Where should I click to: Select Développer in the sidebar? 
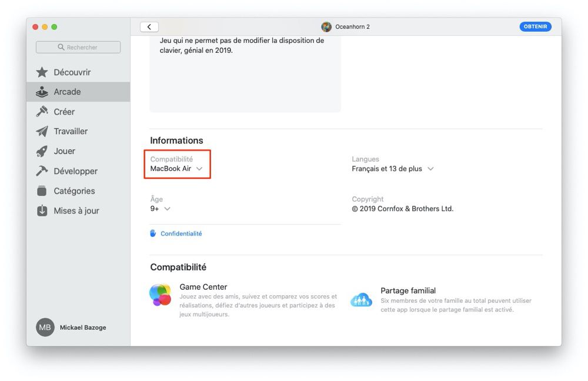point(78,171)
